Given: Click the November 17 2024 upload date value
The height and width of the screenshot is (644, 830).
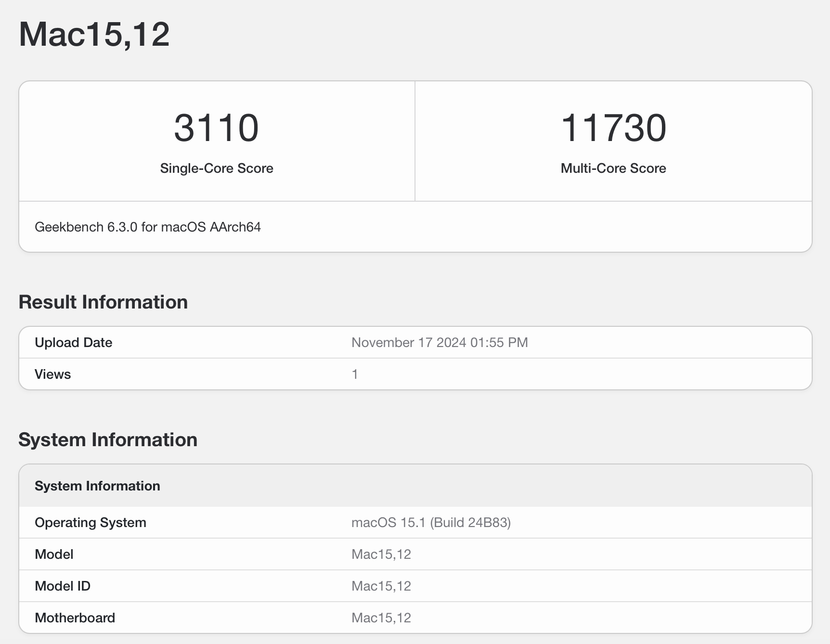Looking at the screenshot, I should [x=440, y=343].
